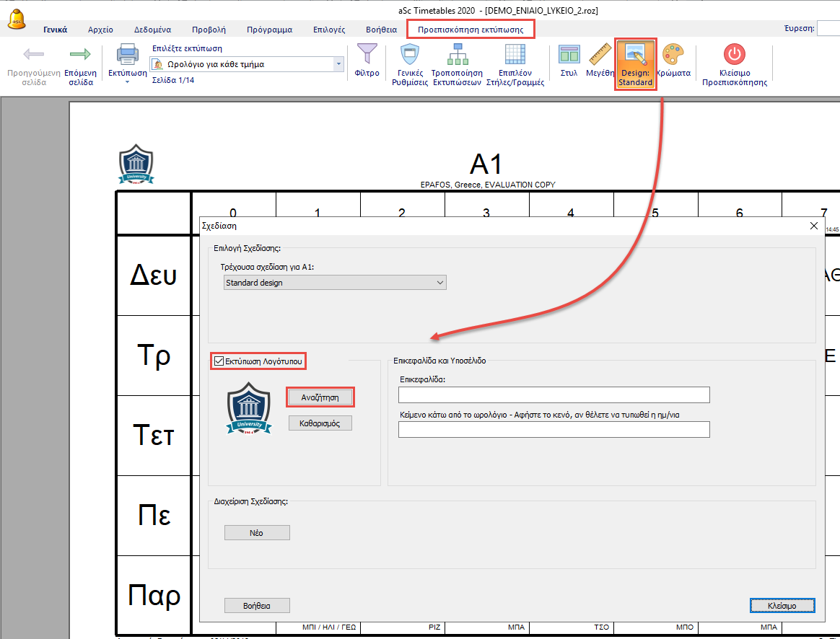Open the Στυλ toolbar icon
840x639 pixels.
569,56
